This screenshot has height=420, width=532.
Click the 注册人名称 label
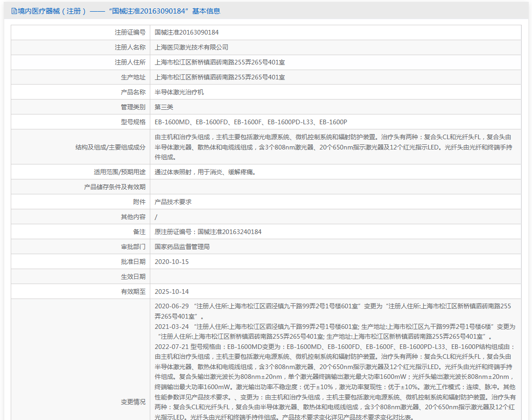point(130,47)
